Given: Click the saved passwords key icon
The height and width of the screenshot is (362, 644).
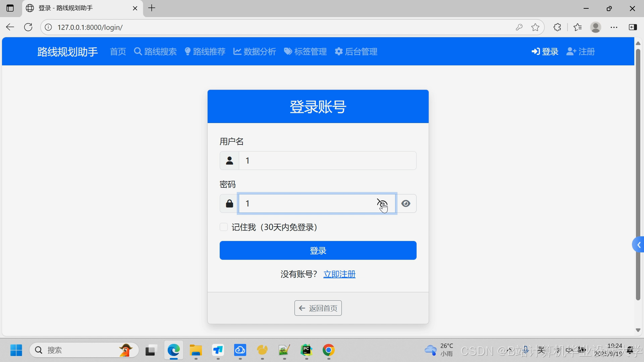Looking at the screenshot, I should click(x=519, y=27).
